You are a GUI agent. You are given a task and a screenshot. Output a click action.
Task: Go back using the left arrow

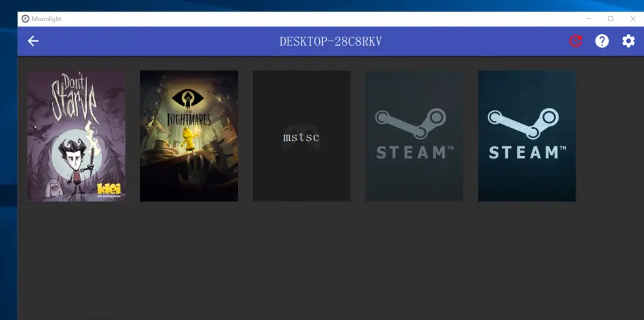coord(33,41)
